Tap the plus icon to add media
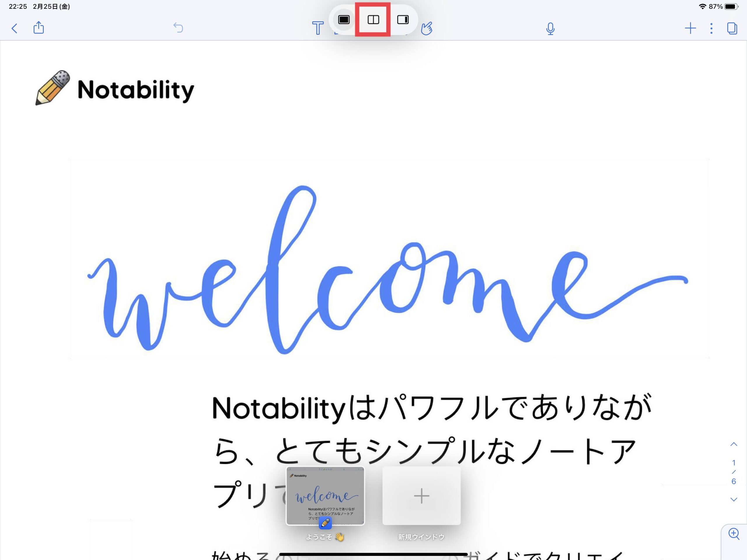747x560 pixels. (x=690, y=28)
